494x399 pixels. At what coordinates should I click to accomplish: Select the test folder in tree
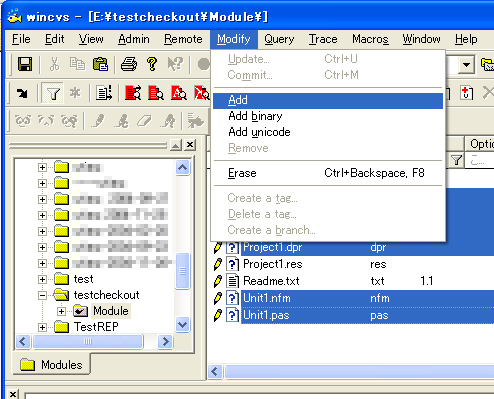coord(83,279)
